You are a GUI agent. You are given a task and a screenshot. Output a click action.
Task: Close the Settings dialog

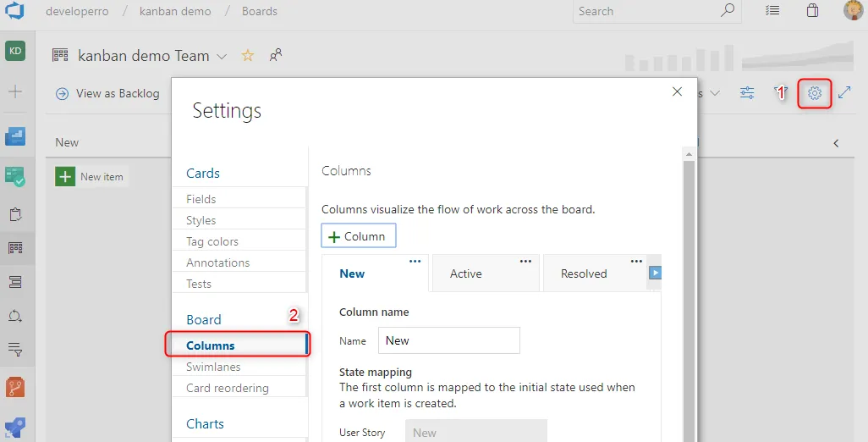[x=677, y=91]
